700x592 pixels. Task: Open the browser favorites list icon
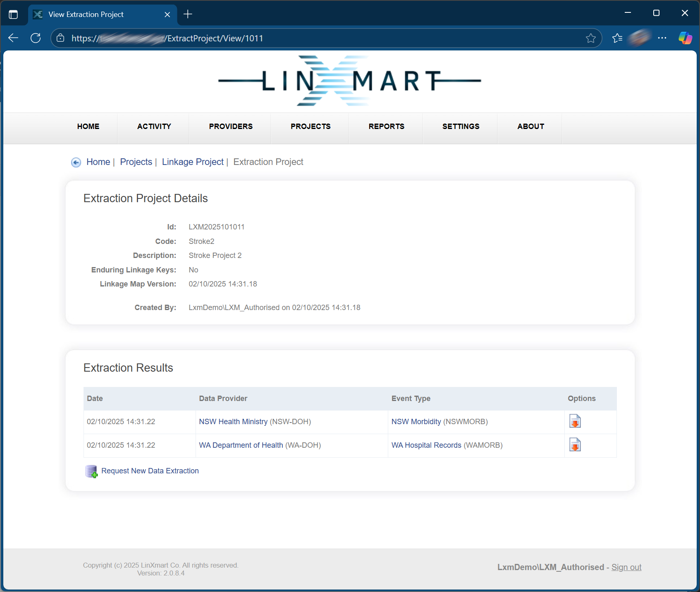[x=617, y=38]
